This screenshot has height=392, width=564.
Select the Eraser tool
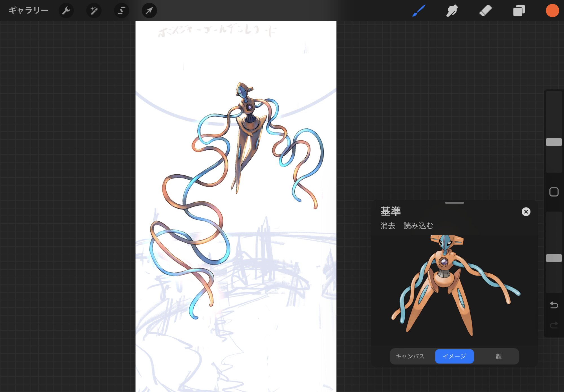pyautogui.click(x=485, y=11)
